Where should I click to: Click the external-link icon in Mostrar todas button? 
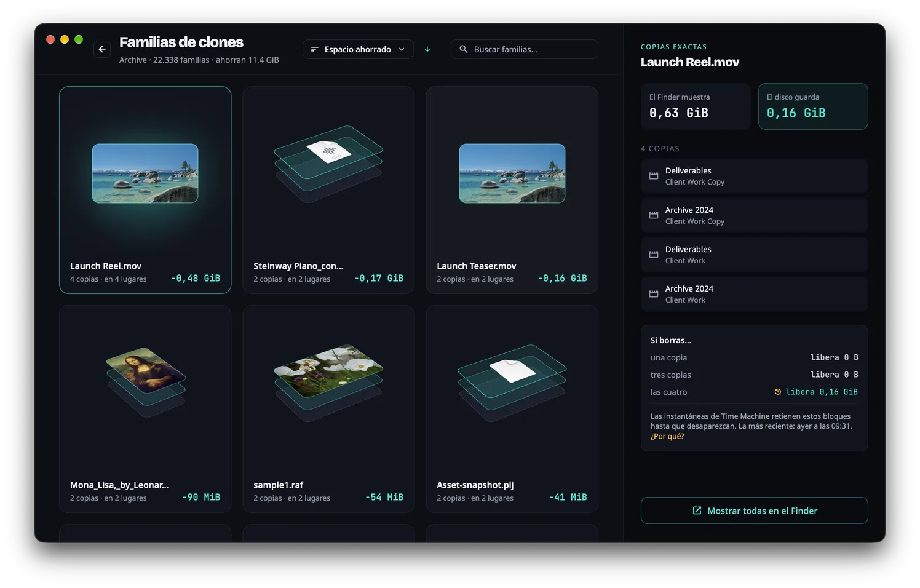pyautogui.click(x=697, y=511)
